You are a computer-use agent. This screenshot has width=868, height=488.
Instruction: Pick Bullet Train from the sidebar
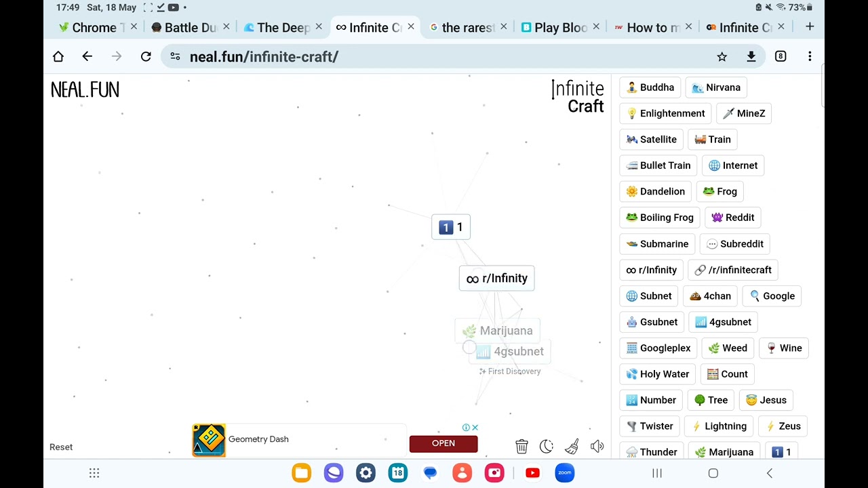tap(658, 165)
